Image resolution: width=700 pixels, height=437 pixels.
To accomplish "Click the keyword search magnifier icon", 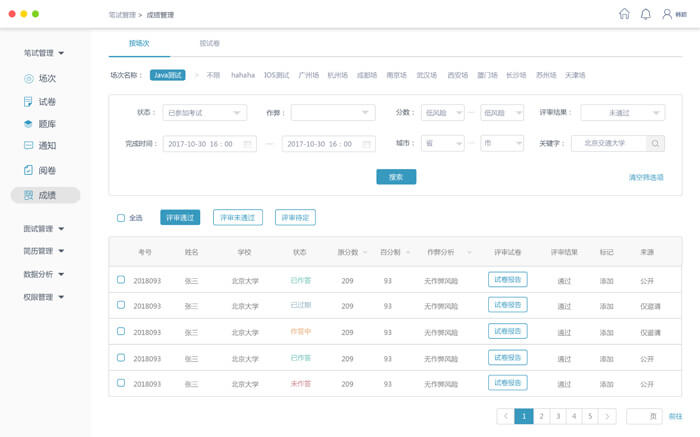I will click(655, 144).
